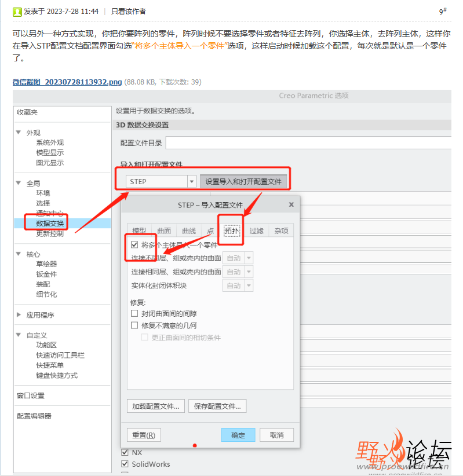Image resolution: width=463 pixels, height=476 pixels.
Task: Open attachment link 微信截图_20230728113932.png
Action: [x=67, y=82]
